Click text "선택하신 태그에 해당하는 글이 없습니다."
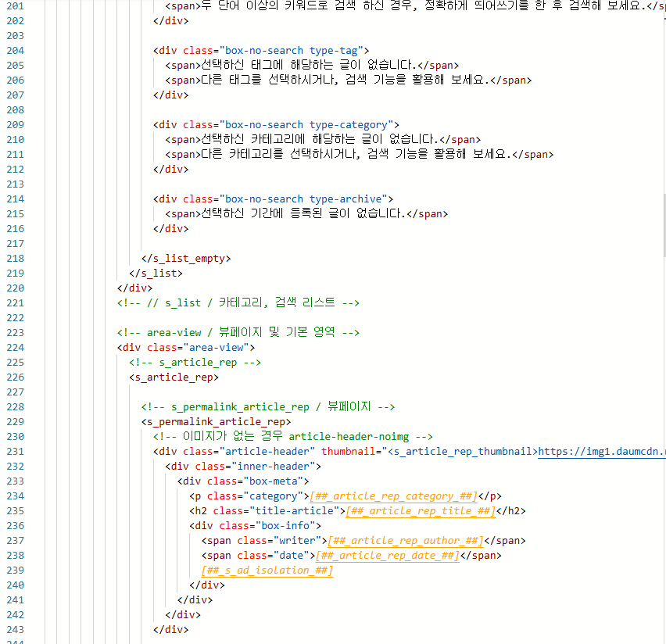This screenshot has width=666, height=644. point(310,65)
